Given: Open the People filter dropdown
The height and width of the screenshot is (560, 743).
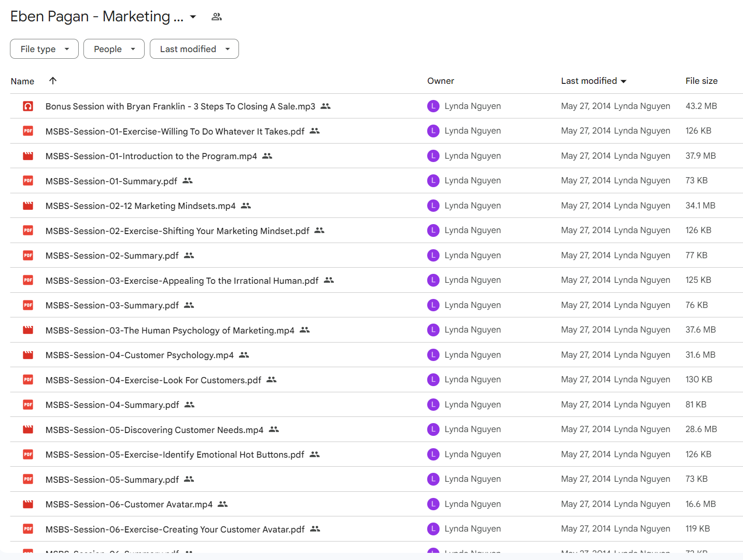Looking at the screenshot, I should tap(114, 49).
